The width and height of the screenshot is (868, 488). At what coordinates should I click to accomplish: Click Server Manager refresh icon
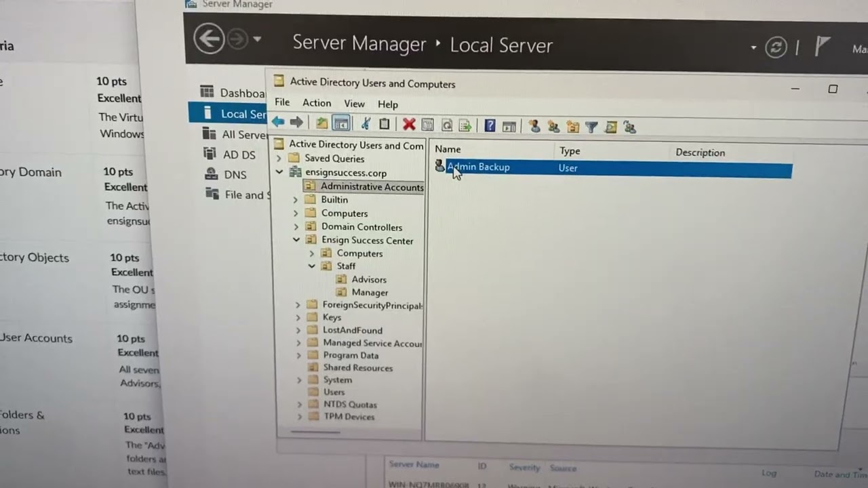click(x=776, y=47)
